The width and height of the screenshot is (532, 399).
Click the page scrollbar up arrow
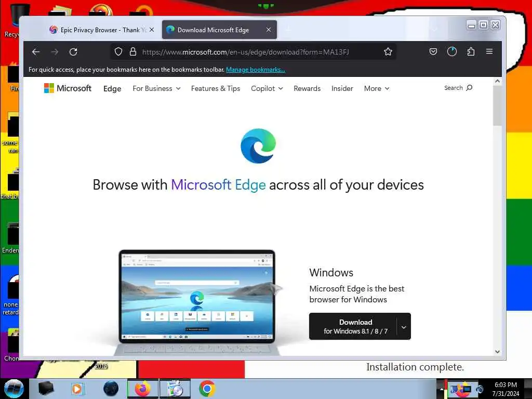click(x=497, y=81)
